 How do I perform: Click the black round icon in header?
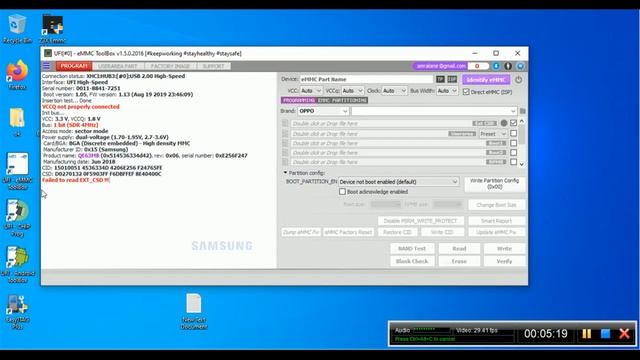pyautogui.click(x=508, y=66)
